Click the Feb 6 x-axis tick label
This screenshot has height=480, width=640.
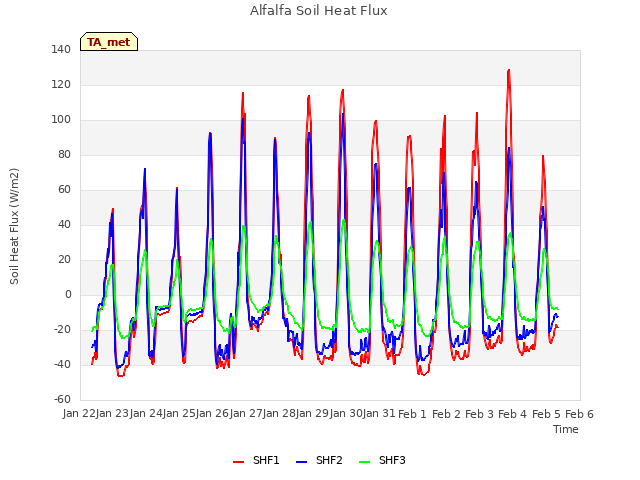click(579, 414)
